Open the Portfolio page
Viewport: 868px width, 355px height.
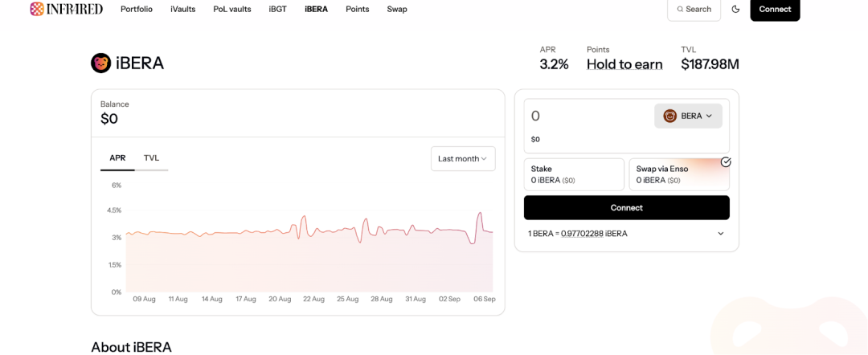pyautogui.click(x=137, y=9)
